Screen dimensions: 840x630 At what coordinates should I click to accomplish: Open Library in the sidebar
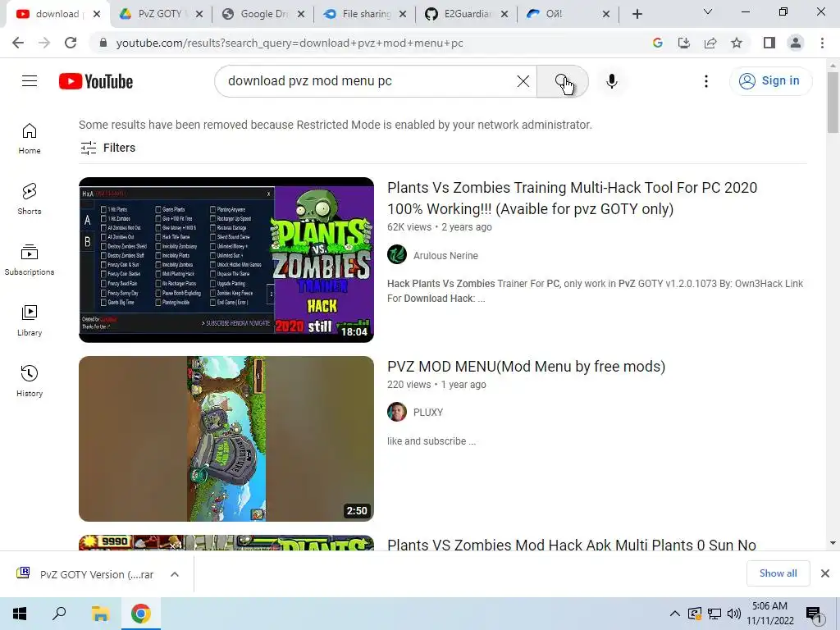point(30,321)
